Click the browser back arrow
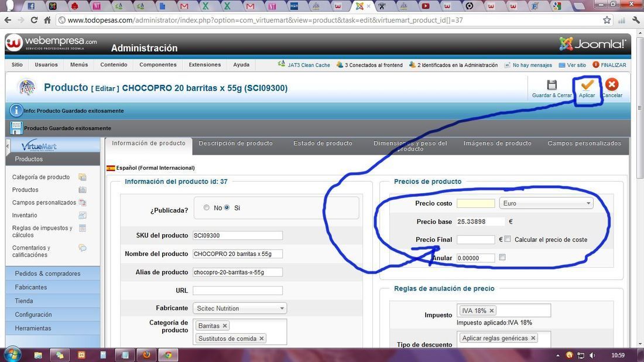 pyautogui.click(x=8, y=20)
